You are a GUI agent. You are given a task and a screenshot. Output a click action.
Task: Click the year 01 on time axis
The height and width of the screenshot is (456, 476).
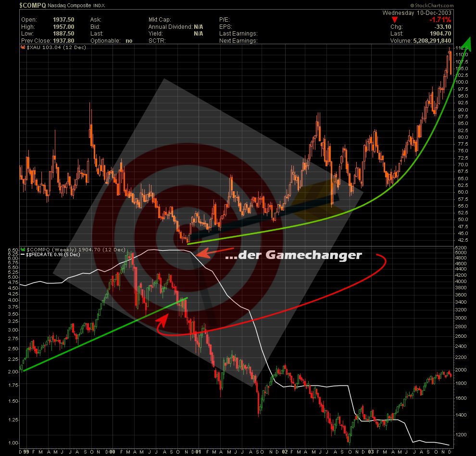pyautogui.click(x=198, y=452)
